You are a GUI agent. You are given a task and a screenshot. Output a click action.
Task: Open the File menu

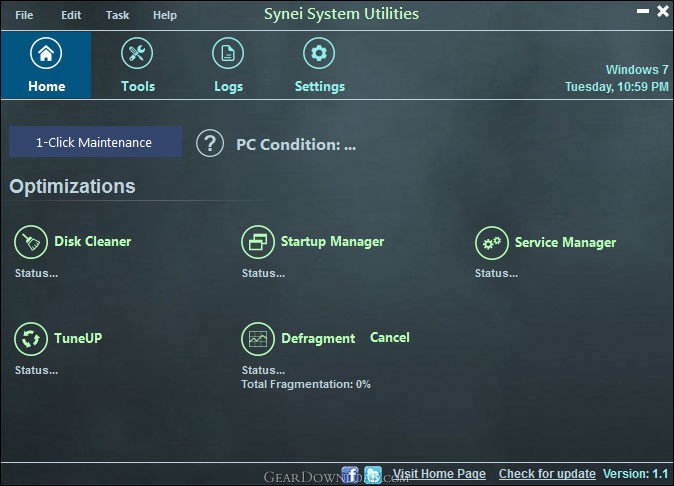[x=24, y=15]
